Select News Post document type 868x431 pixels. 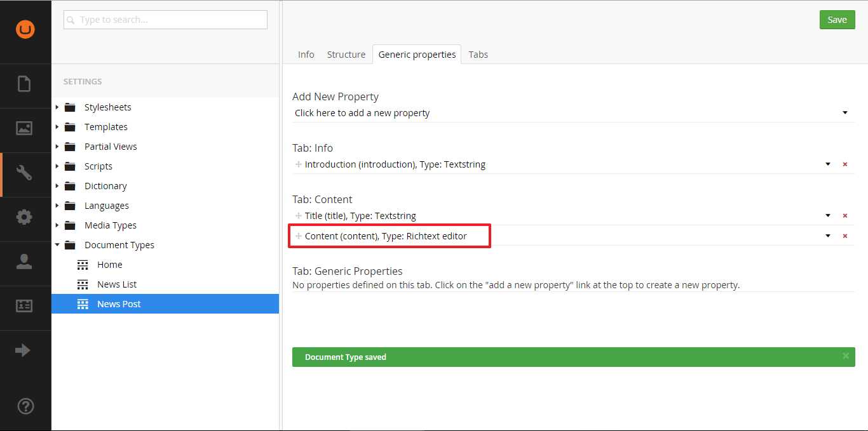[119, 304]
